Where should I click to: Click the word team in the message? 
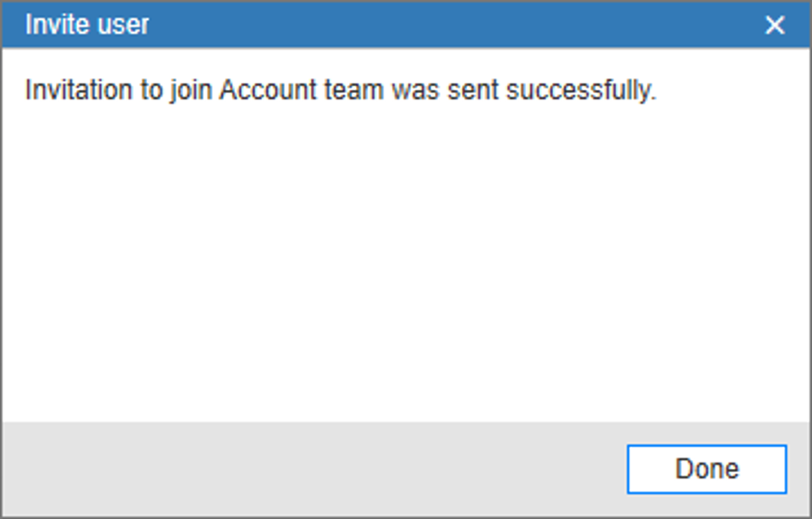[354, 90]
